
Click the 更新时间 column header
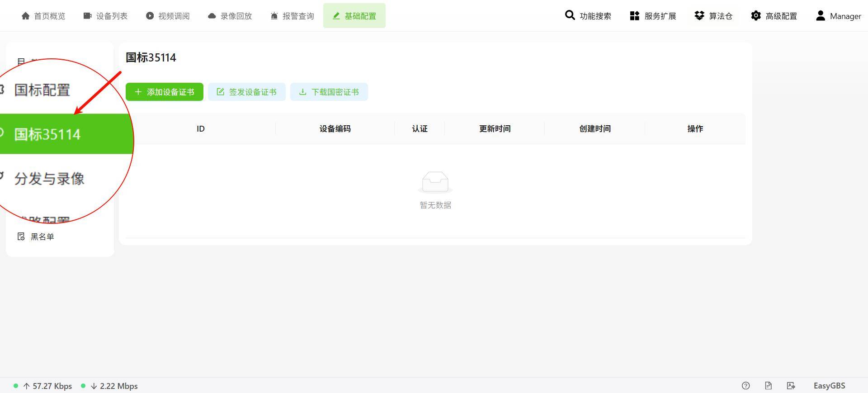(495, 129)
